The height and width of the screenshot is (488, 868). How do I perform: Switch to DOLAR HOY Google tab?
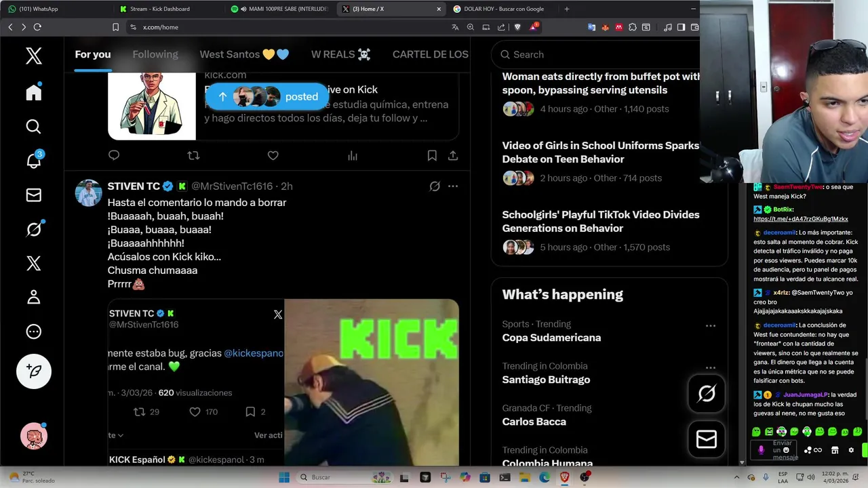[503, 9]
